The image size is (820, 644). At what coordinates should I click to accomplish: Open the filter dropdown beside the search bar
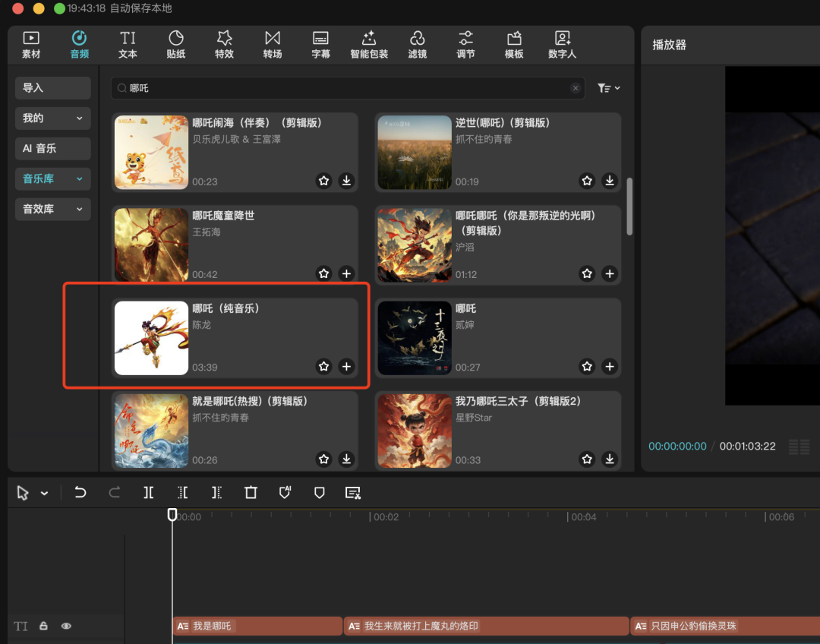[607, 87]
